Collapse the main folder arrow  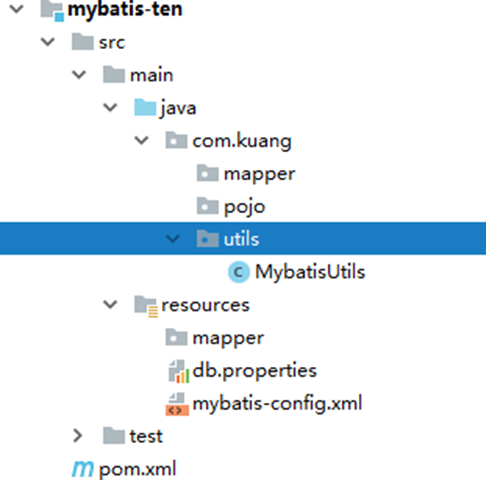(x=79, y=75)
